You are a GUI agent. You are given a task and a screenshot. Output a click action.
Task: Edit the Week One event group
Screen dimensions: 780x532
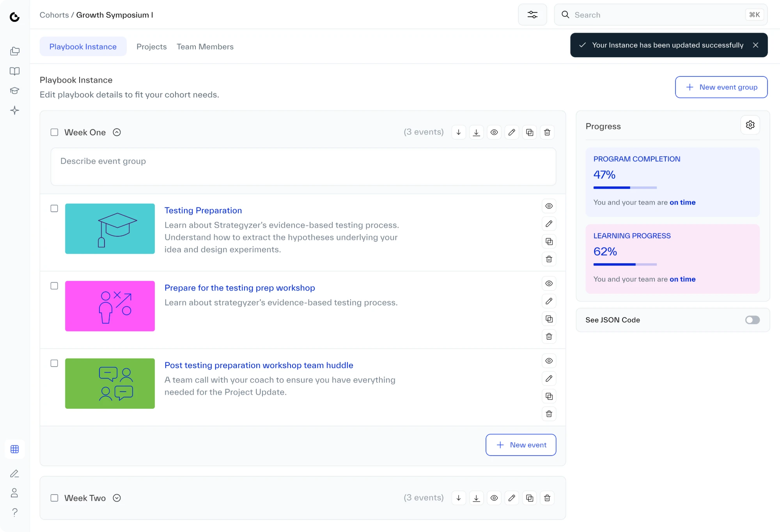(x=512, y=132)
